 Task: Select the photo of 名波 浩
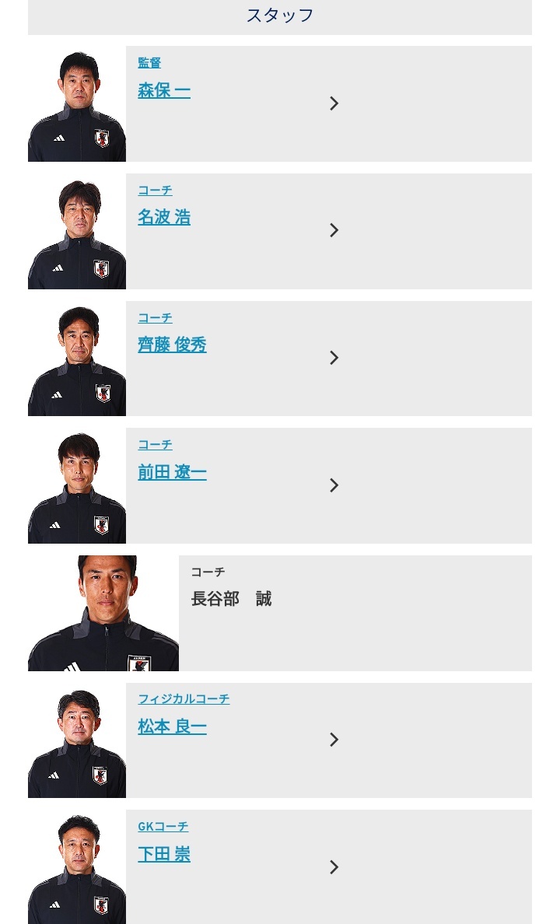(77, 231)
